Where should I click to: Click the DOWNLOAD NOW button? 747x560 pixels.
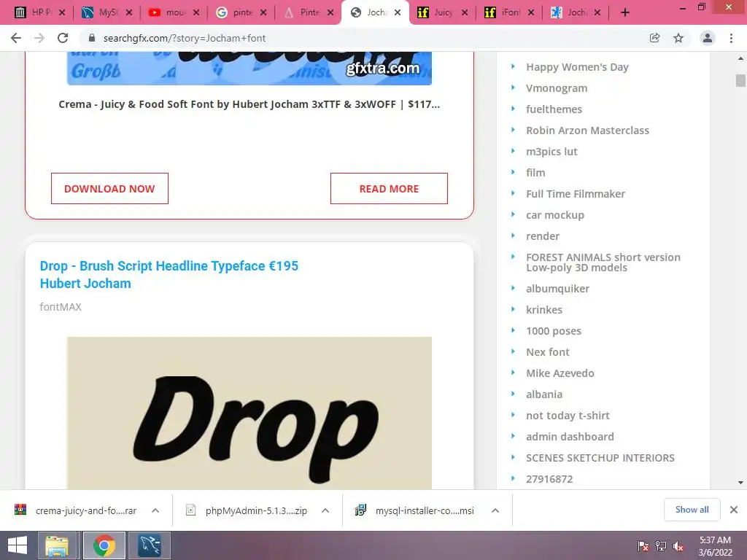(x=109, y=189)
